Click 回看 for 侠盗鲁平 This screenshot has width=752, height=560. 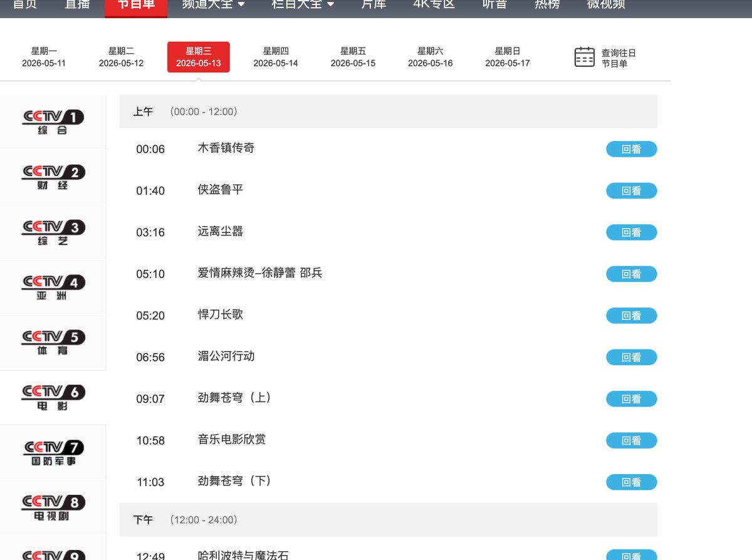tap(631, 190)
